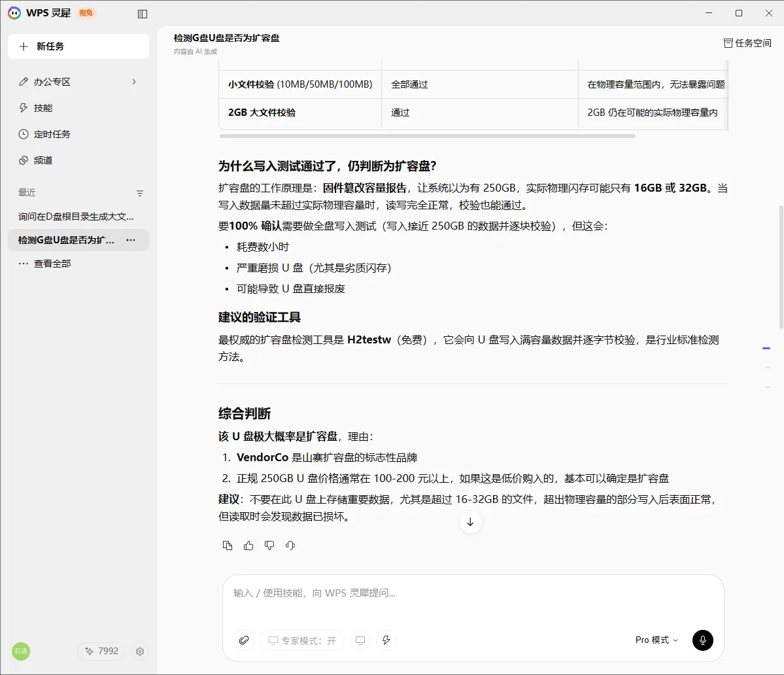Screen dimensions: 784x675
Task: Click the black microphone voice button
Action: [702, 640]
